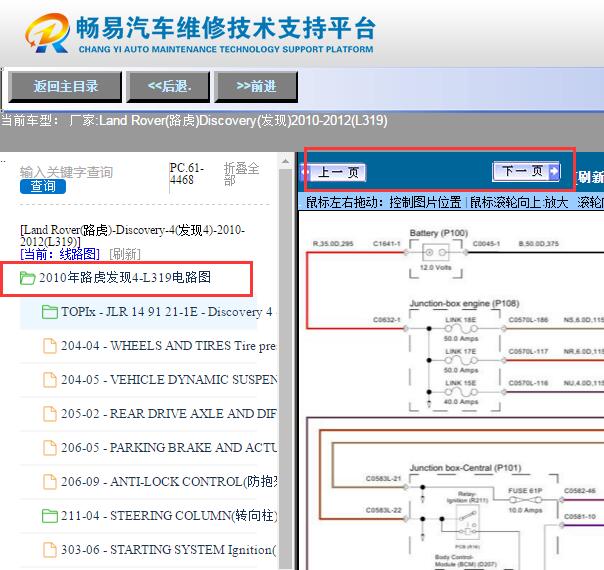The height and width of the screenshot is (570, 604).
Task: Click the document icon beside 204-05 VEHICLE DYNAMIC SUSPENSION
Action: (x=50, y=379)
